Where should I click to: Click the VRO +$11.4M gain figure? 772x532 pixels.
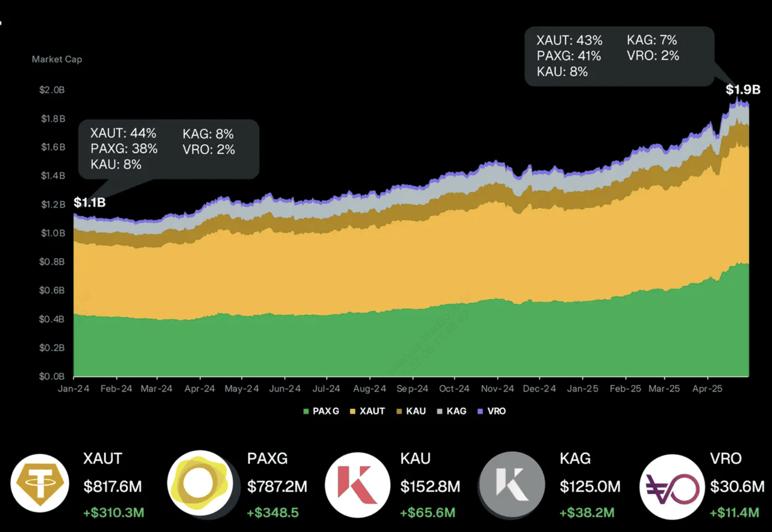click(x=734, y=513)
